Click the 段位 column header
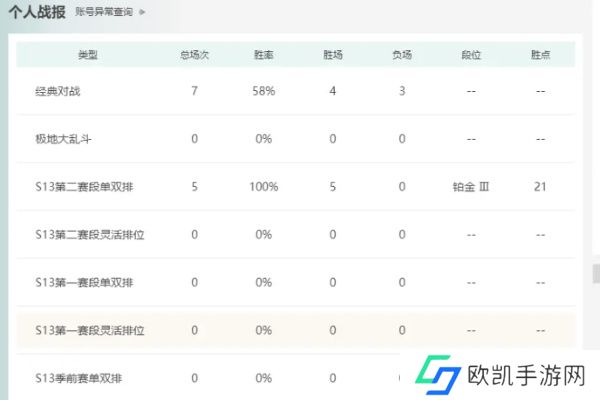600x400 pixels. [x=470, y=54]
